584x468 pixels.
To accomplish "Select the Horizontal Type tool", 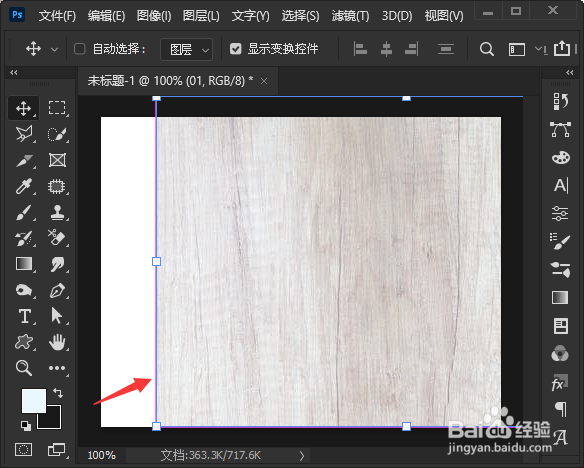I will (x=24, y=316).
